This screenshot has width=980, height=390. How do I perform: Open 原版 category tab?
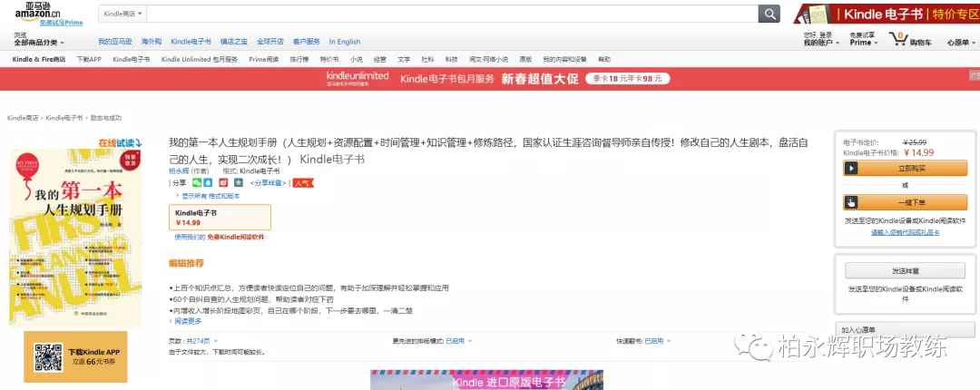click(x=525, y=59)
